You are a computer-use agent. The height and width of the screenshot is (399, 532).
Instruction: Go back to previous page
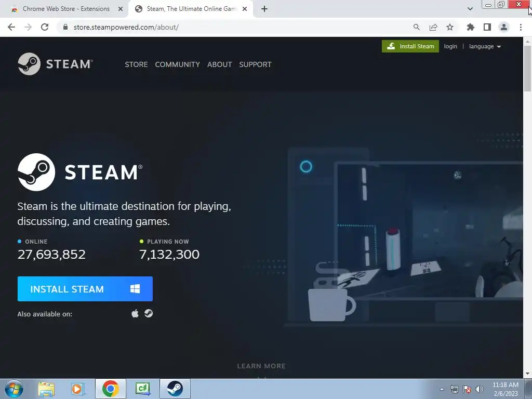pos(11,27)
